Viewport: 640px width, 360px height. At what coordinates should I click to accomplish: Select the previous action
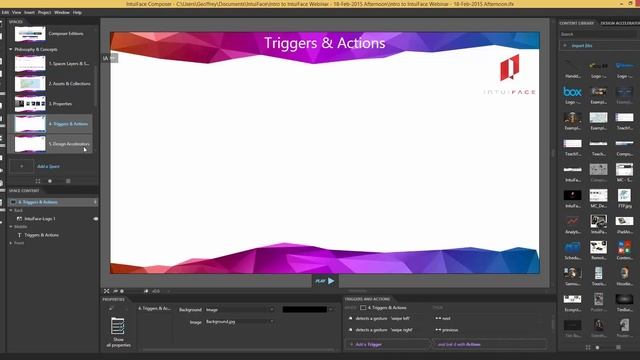(447, 330)
